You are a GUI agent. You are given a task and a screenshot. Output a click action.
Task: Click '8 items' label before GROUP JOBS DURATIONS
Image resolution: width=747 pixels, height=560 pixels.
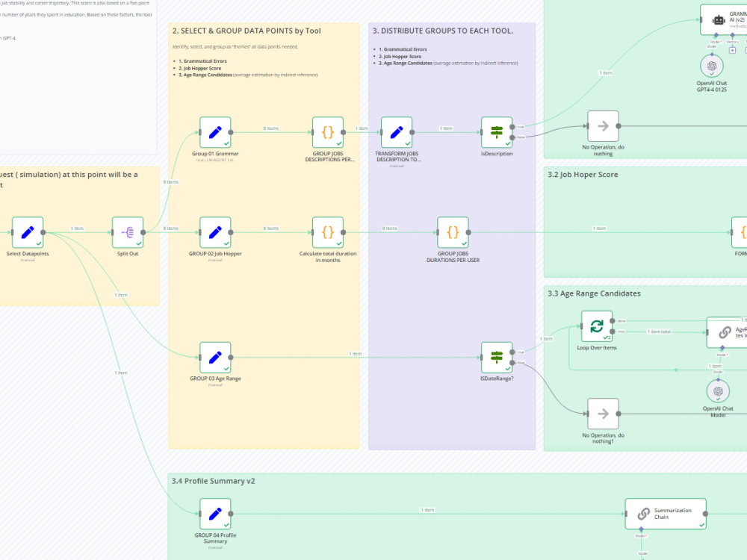coord(390,228)
